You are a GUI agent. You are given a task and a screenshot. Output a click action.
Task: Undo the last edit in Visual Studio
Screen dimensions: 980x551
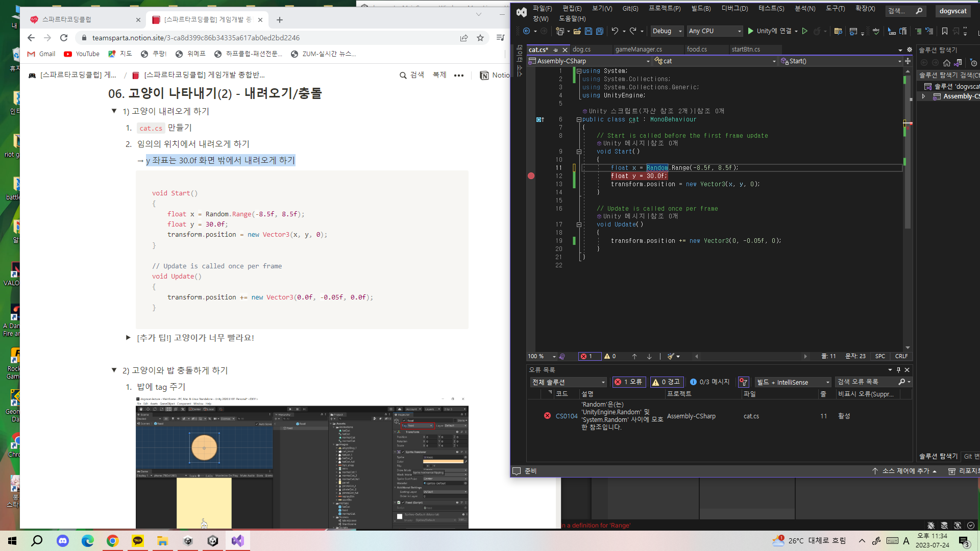(615, 31)
